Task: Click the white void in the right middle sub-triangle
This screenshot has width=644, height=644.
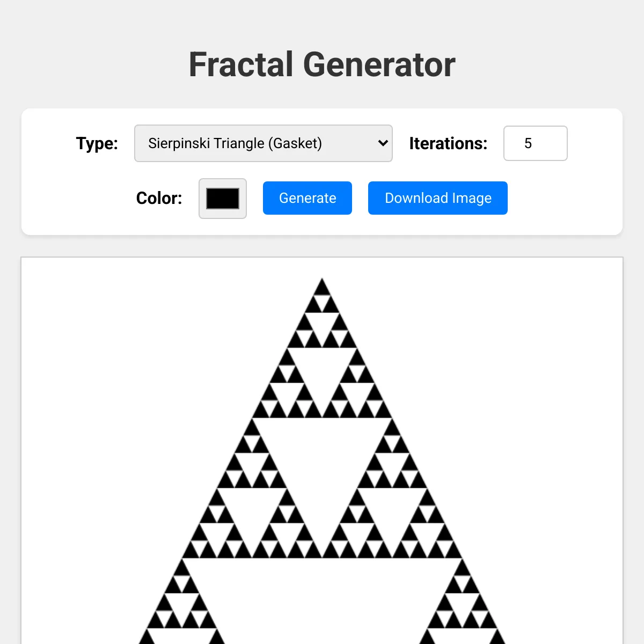Action: click(x=392, y=510)
